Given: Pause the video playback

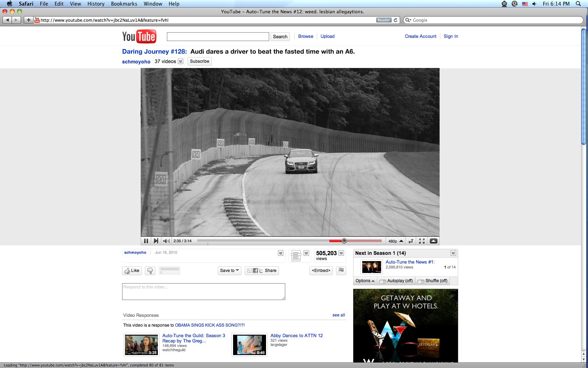Looking at the screenshot, I should pyautogui.click(x=146, y=241).
